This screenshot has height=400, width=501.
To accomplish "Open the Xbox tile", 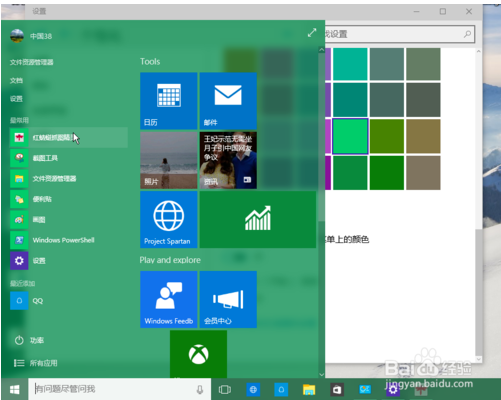I will click(199, 354).
